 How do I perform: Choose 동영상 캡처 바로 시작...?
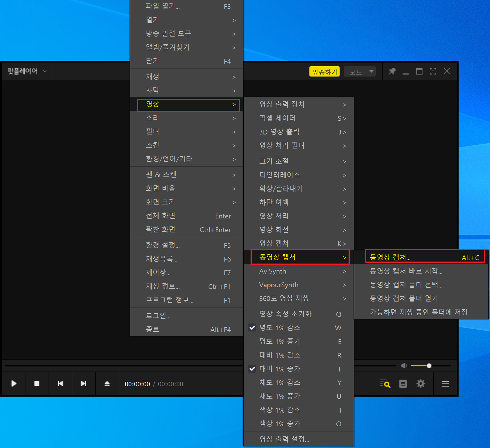coord(421,271)
